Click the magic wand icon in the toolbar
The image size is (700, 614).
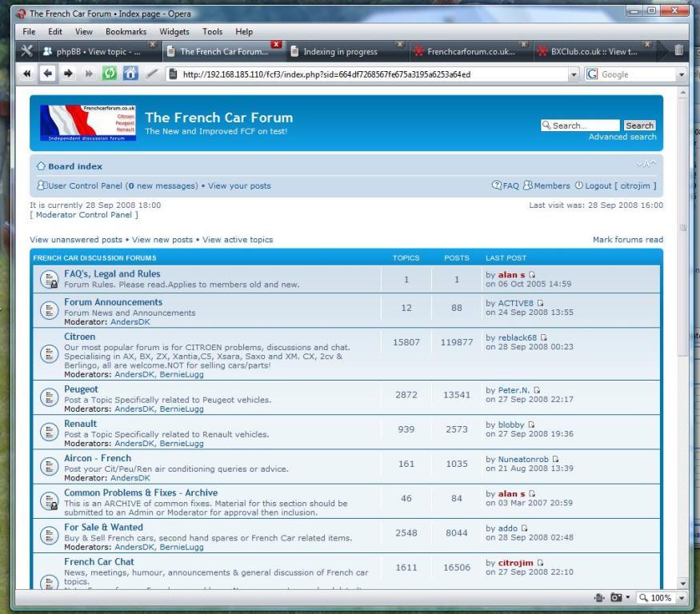tap(151, 74)
